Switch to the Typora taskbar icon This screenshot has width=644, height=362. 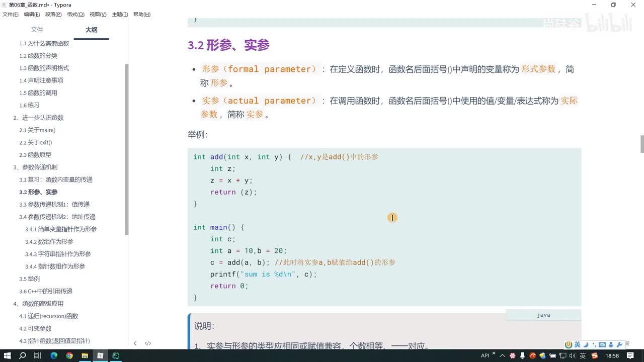(x=100, y=355)
